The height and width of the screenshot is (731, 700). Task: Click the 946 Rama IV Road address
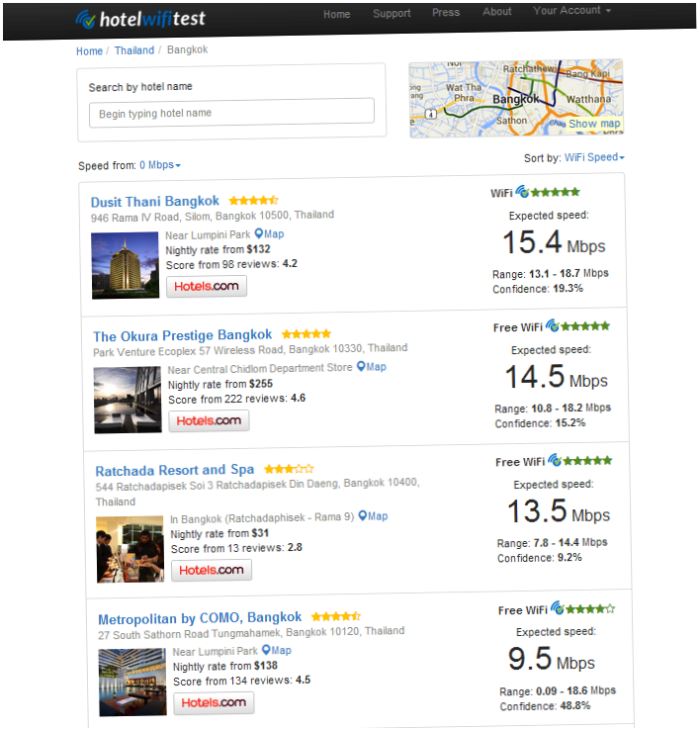tap(213, 217)
